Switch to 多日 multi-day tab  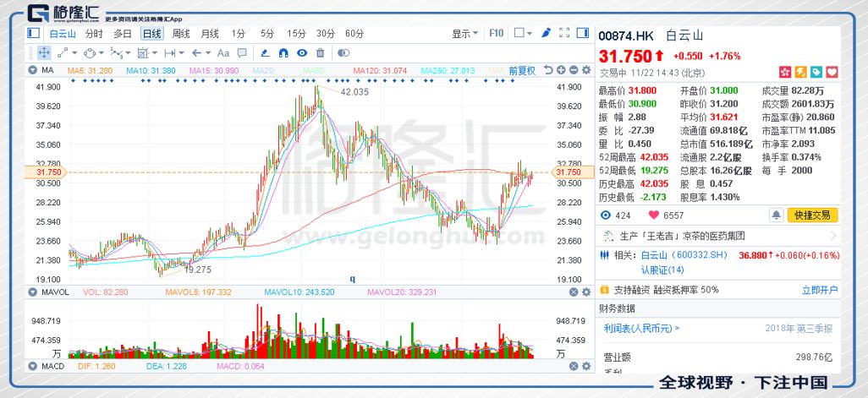pos(123,34)
